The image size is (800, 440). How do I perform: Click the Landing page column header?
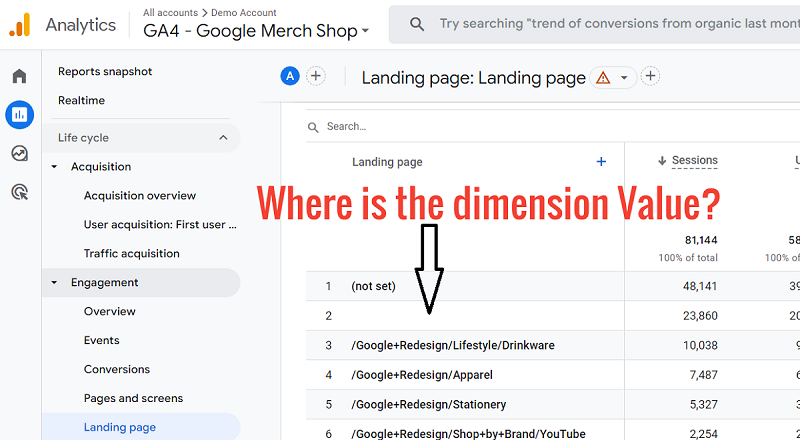click(x=387, y=162)
